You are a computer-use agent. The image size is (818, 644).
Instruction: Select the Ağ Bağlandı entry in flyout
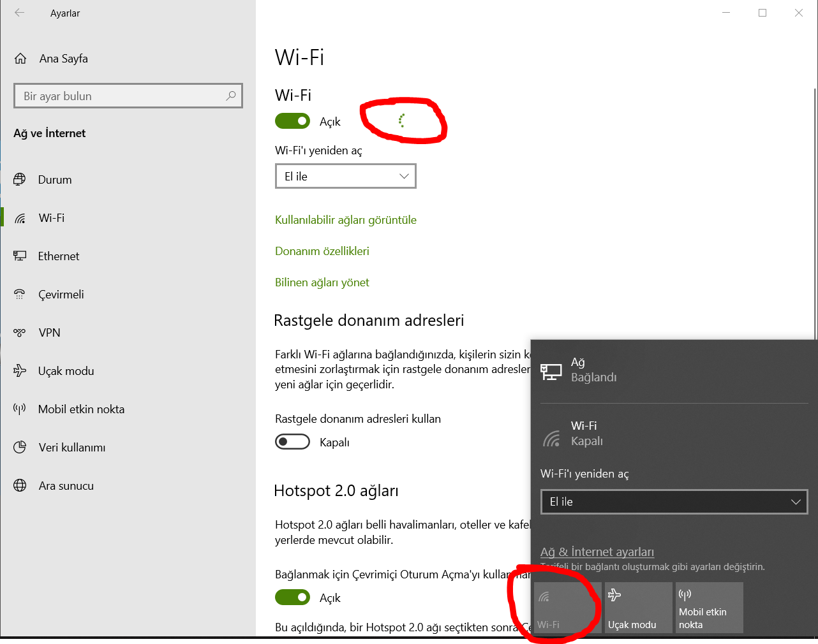[x=674, y=370]
